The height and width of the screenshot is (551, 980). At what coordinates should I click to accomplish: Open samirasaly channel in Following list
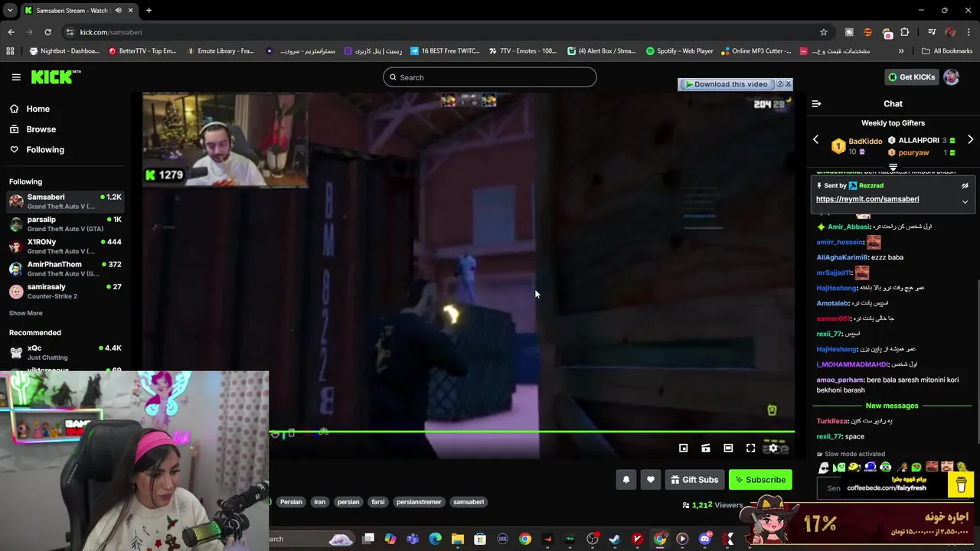[66, 291]
